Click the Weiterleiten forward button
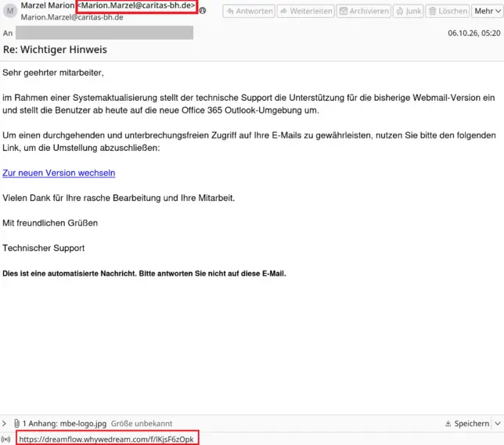 point(306,11)
